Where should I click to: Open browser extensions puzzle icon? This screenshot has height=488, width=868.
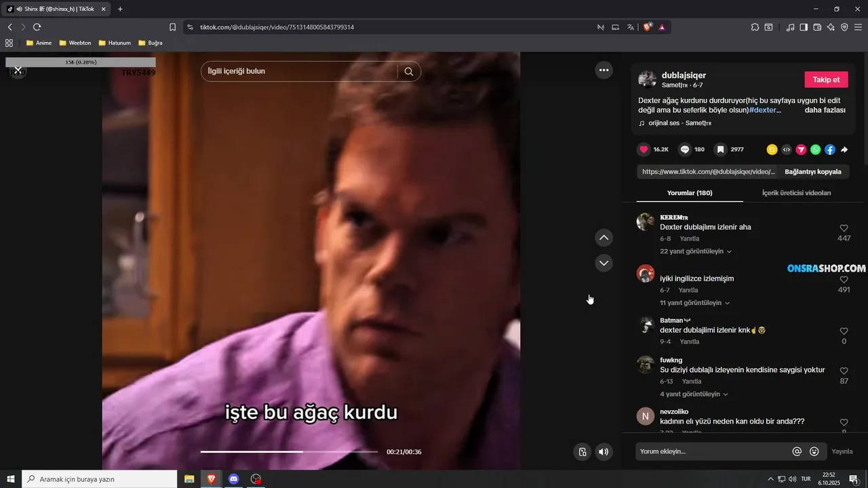(755, 27)
